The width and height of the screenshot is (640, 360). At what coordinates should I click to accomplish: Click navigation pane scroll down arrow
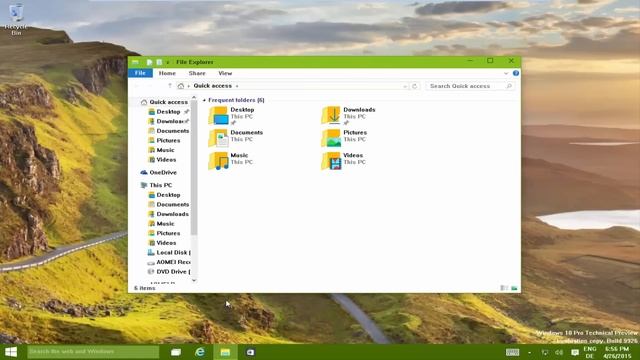pyautogui.click(x=194, y=280)
